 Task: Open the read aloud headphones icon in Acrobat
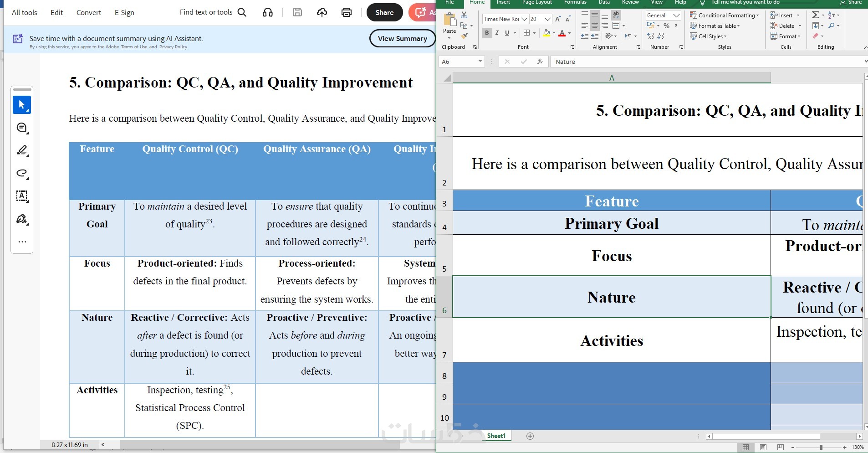click(x=268, y=12)
